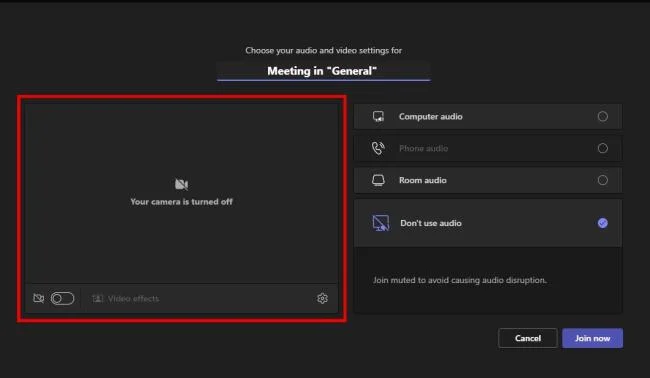Viewport: 650px width, 378px height.
Task: Click Join now button
Action: (592, 338)
